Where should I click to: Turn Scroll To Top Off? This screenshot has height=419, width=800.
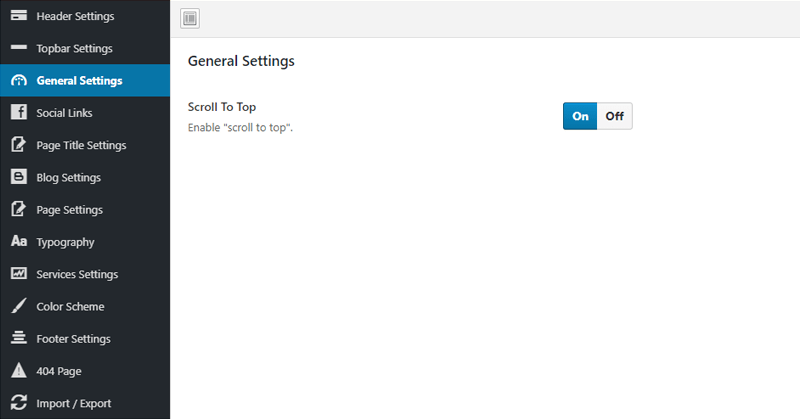614,116
